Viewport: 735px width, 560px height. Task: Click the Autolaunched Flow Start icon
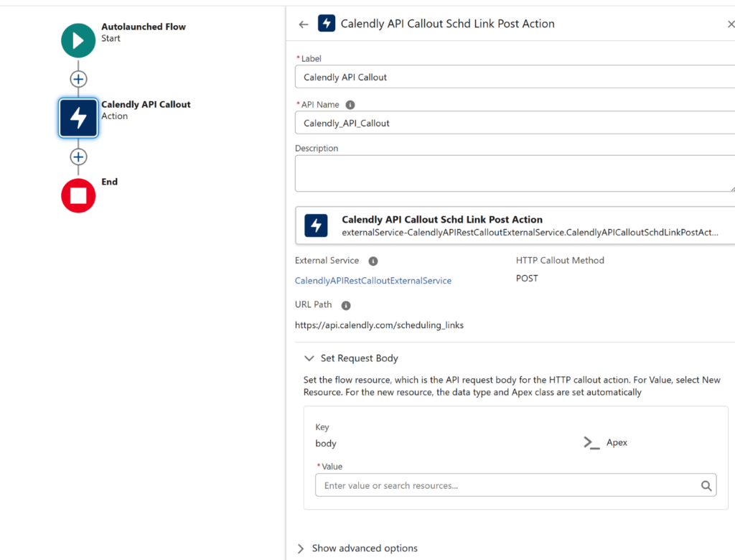78,40
